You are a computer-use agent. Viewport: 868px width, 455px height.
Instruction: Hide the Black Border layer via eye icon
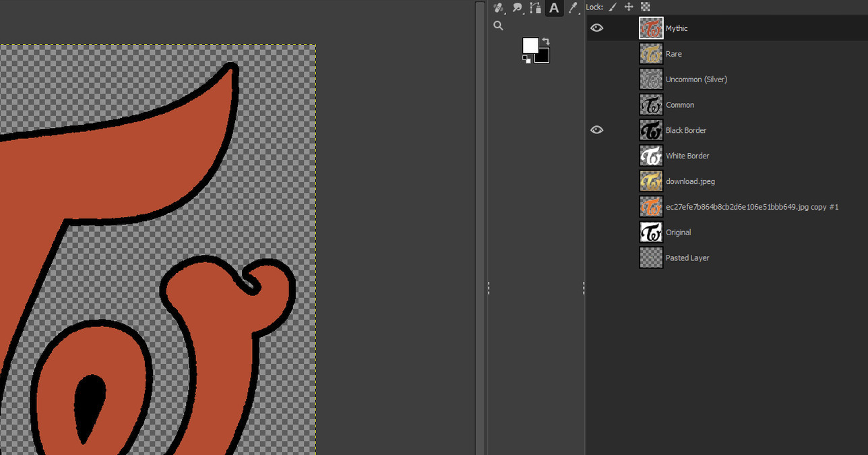[596, 129]
